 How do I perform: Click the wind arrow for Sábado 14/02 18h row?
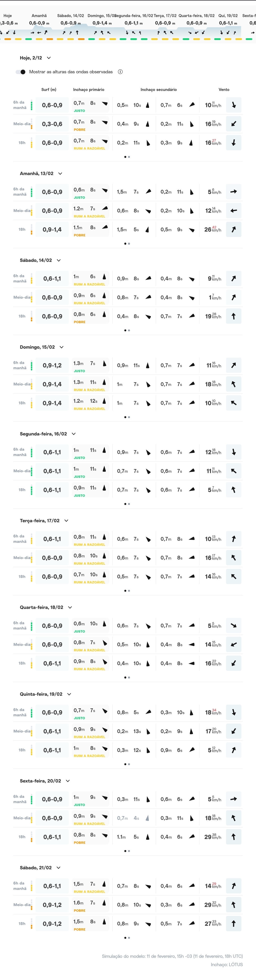pos(233,316)
